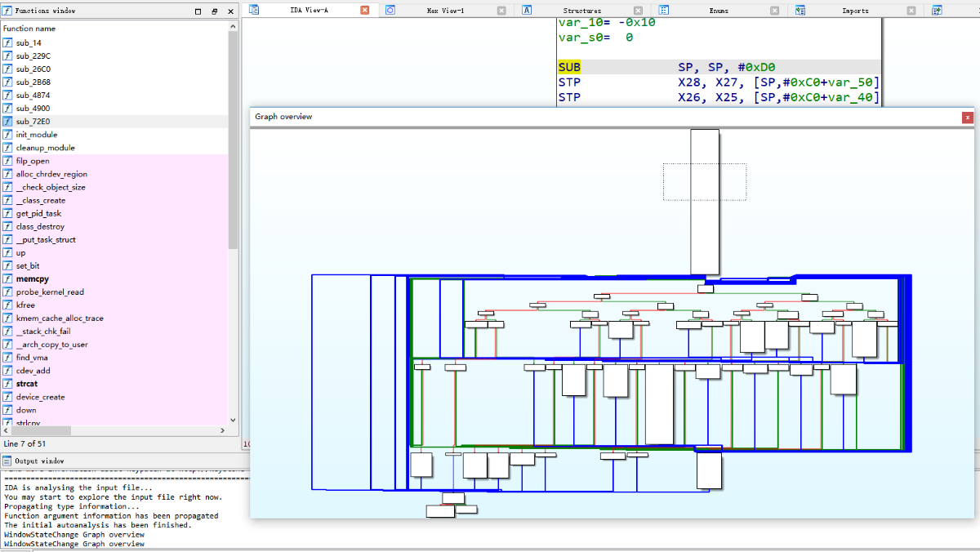Click the Exports tab icon after Imports
This screenshot has height=552, width=980.
point(937,11)
